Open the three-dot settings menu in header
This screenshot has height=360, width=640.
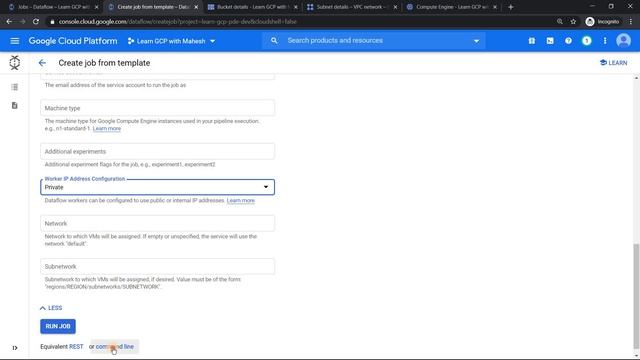pyautogui.click(x=605, y=41)
